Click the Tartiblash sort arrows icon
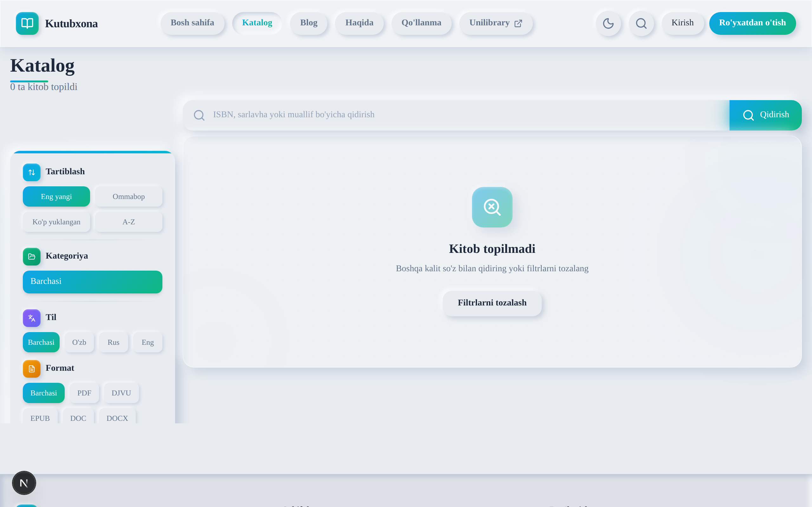This screenshot has height=507, width=812. (31, 172)
